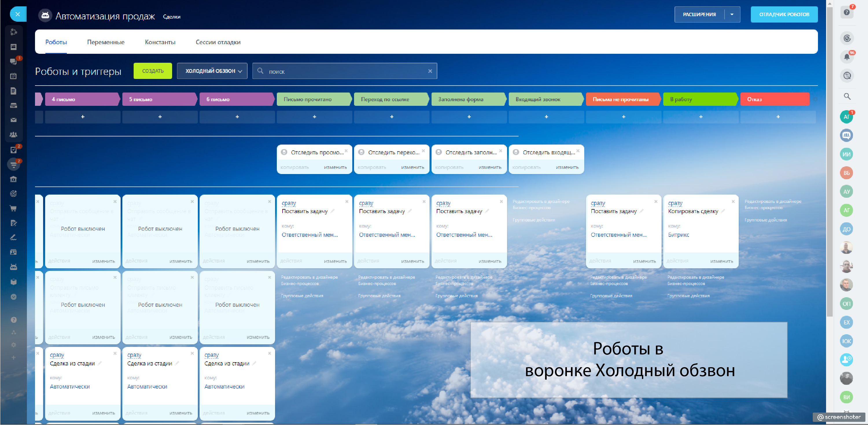868x425 pixels.
Task: Close the slider with the blue X button
Action: [18, 14]
